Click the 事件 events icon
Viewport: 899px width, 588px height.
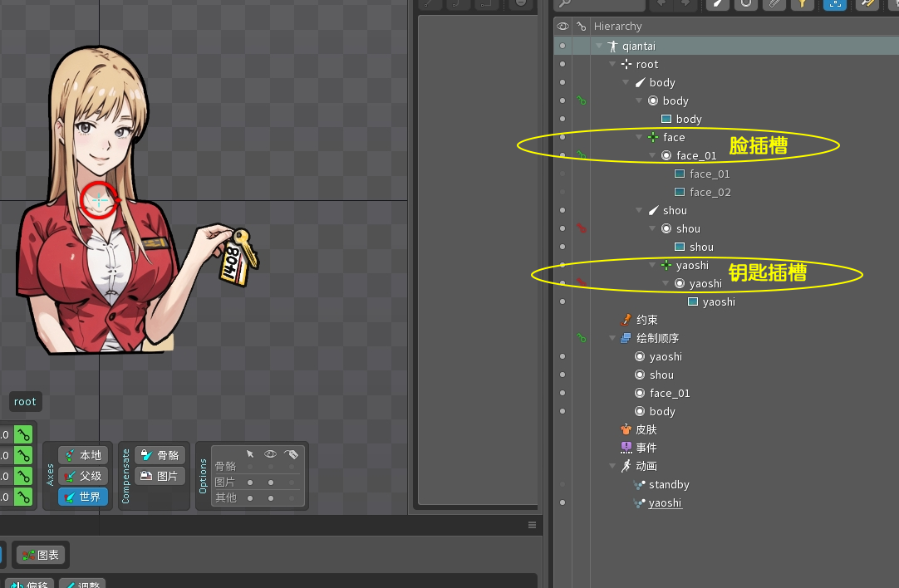click(626, 448)
